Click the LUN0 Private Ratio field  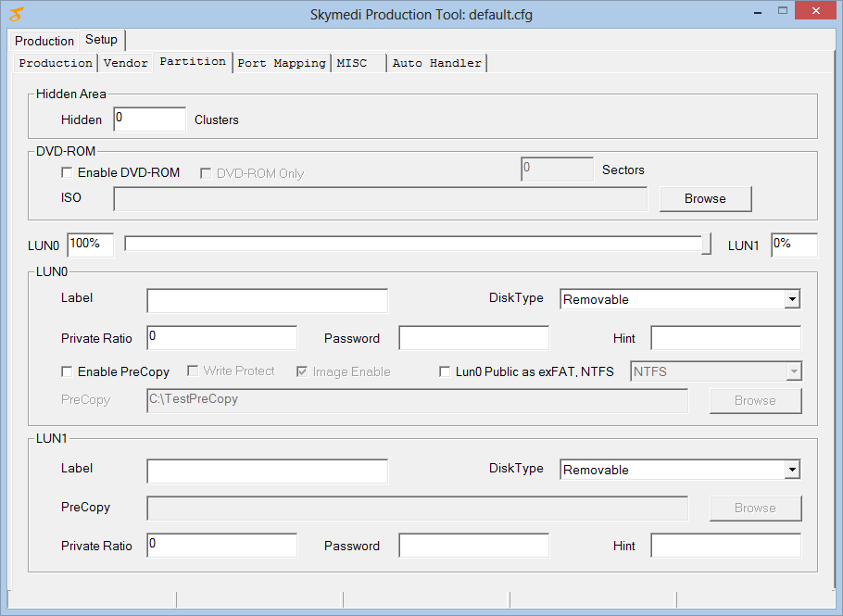222,338
